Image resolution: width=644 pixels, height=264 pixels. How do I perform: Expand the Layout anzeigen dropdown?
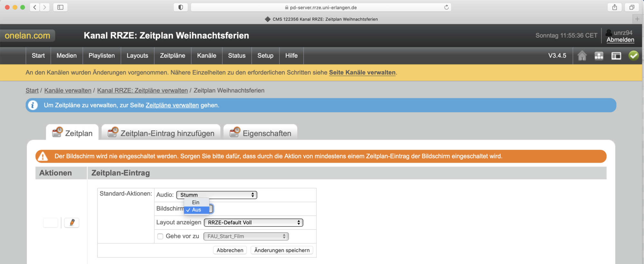point(253,222)
